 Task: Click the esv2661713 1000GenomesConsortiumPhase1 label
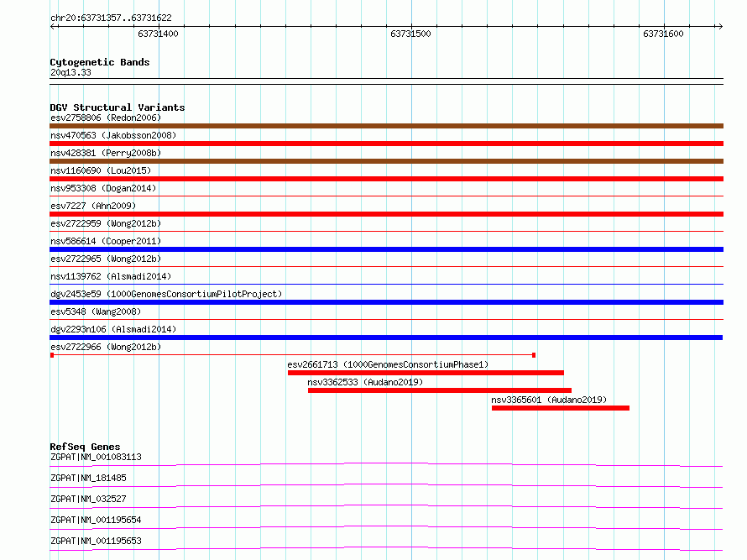(x=389, y=364)
